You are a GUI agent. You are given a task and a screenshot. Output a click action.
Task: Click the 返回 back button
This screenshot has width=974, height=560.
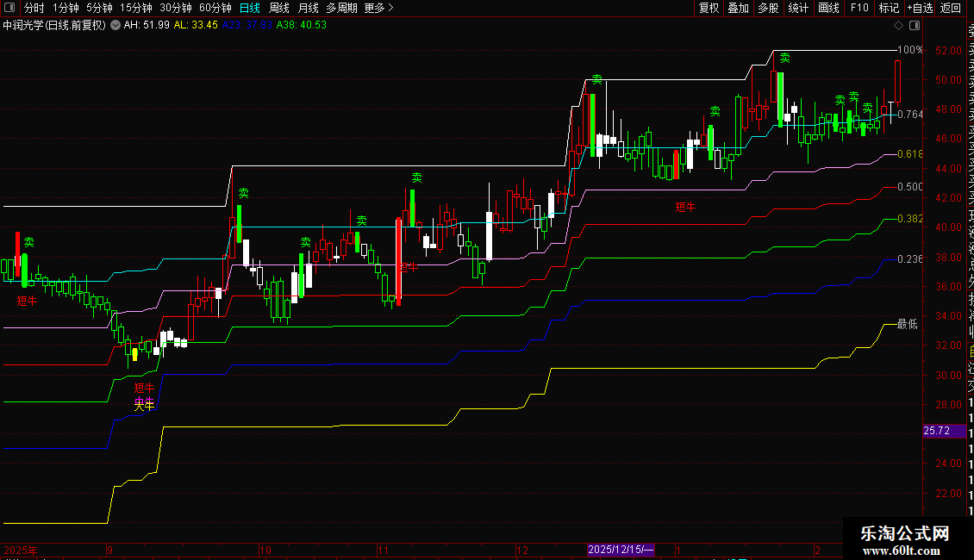[x=951, y=8]
